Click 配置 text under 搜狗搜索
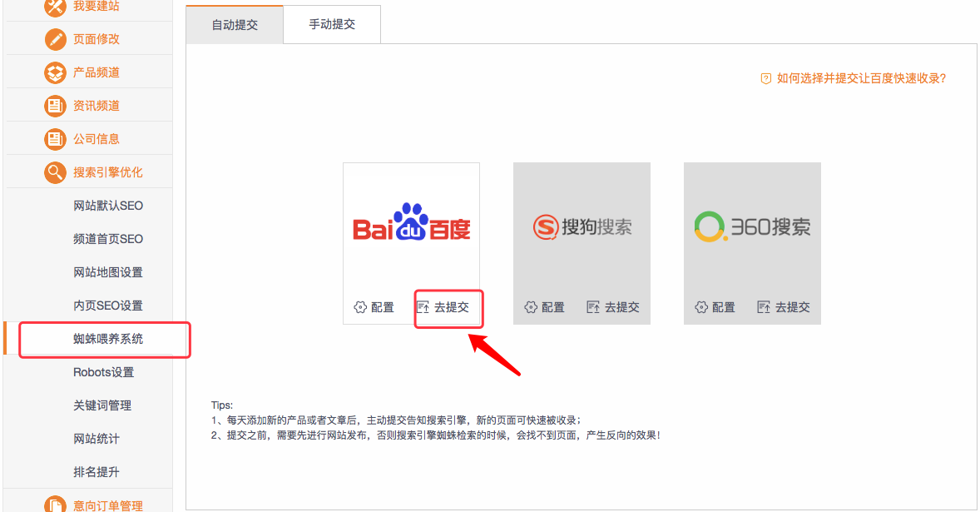 [553, 307]
